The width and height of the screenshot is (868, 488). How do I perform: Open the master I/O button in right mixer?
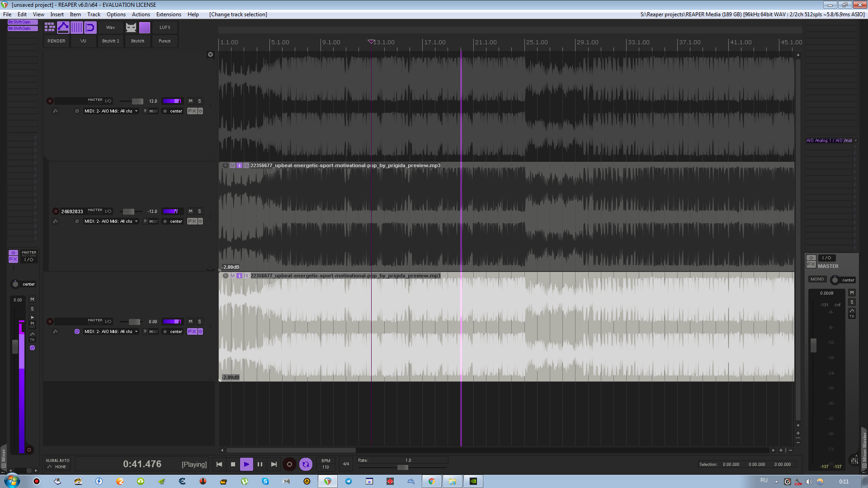click(827, 258)
